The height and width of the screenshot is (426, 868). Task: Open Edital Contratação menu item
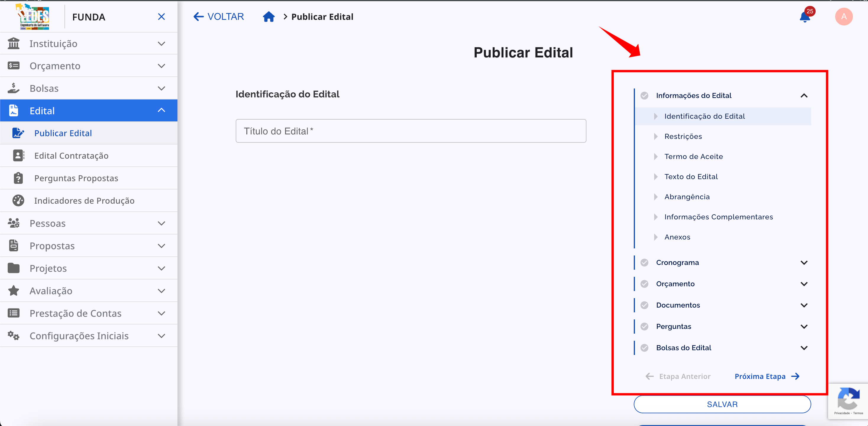tap(71, 155)
